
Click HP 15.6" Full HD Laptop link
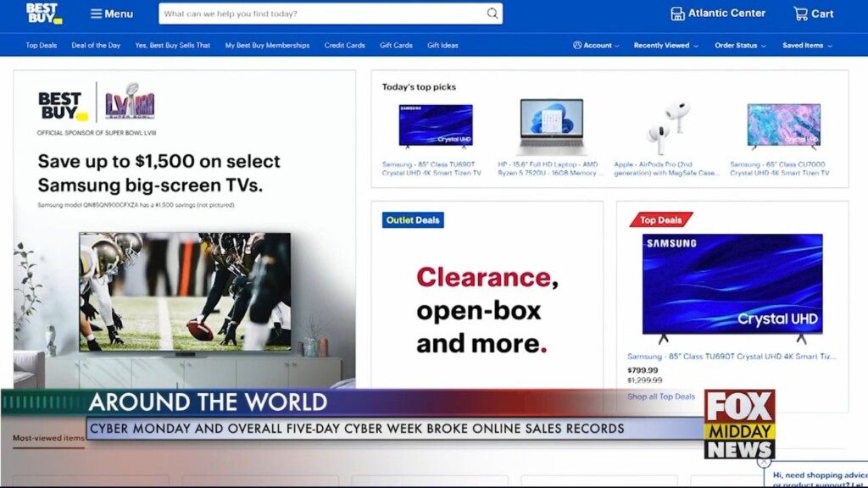pos(548,169)
